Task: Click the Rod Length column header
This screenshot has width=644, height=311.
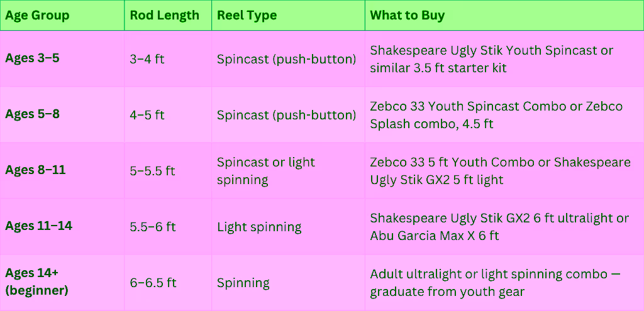Action: pos(164,15)
